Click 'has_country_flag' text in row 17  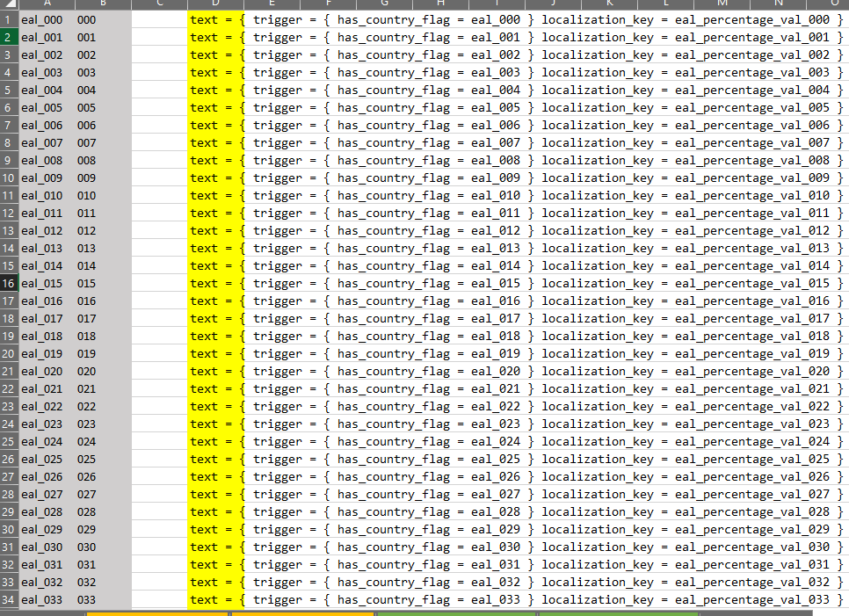point(394,301)
